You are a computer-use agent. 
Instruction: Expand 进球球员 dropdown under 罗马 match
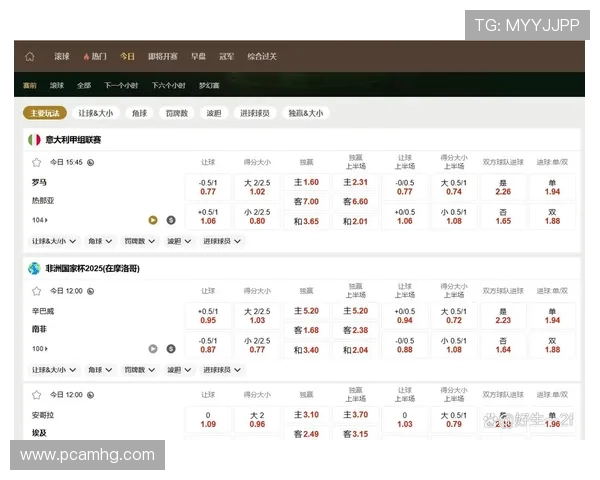[x=222, y=241]
